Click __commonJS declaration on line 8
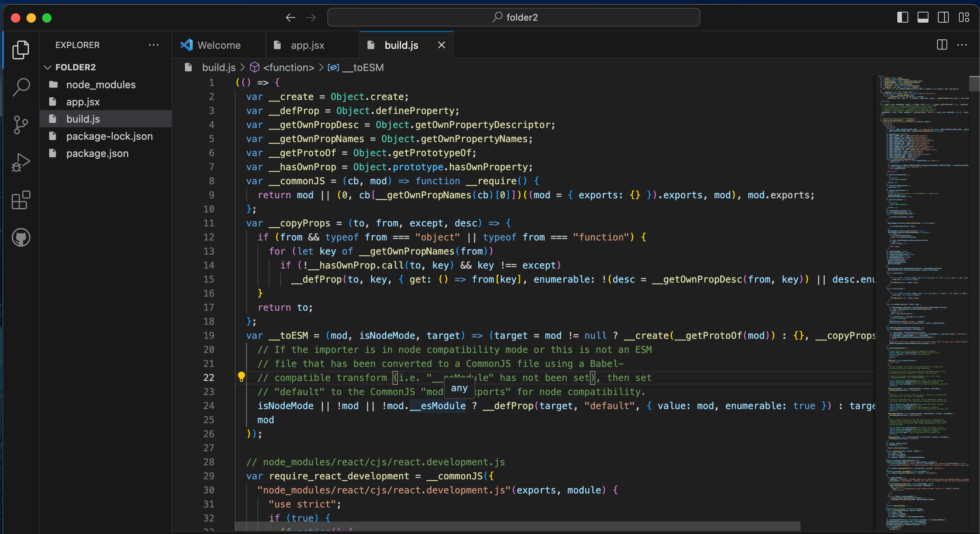This screenshot has height=534, width=980. 297,181
